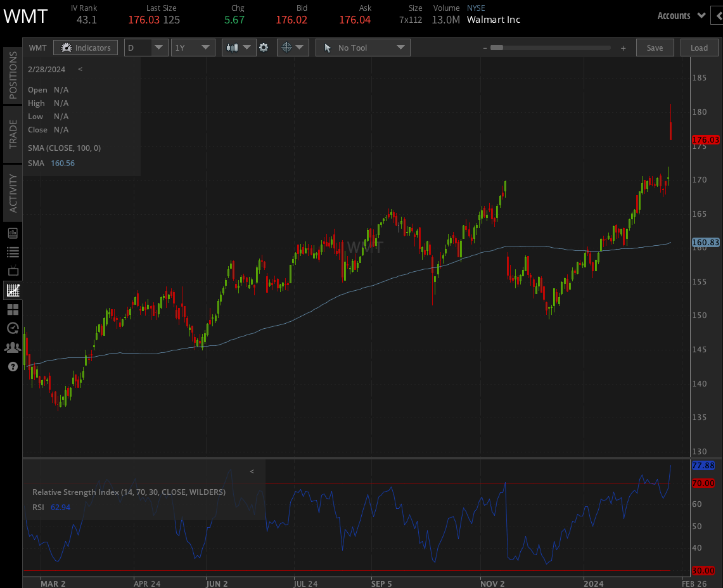Open the community people icon
This screenshot has height=588, width=723.
tap(13, 347)
